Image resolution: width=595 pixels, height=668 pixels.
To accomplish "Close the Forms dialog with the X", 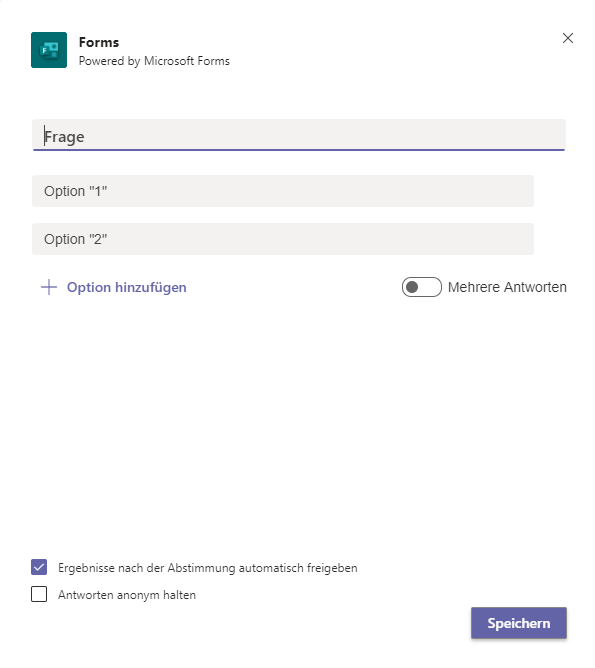I will 567,38.
